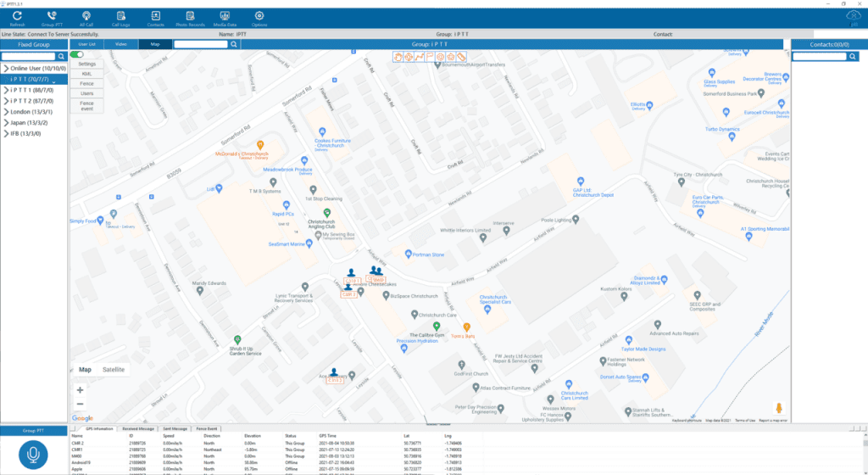
Task: Toggle the green switch above the Settings button
Action: 77,54
